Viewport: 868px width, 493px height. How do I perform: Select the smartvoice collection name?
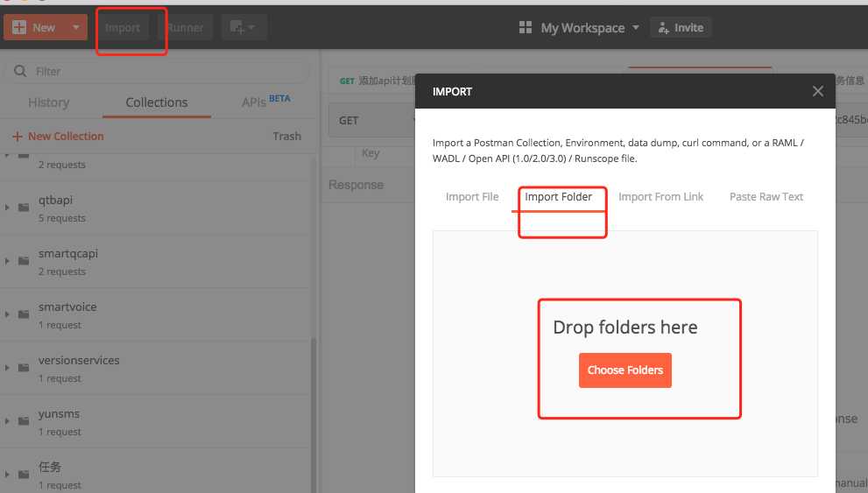67,306
